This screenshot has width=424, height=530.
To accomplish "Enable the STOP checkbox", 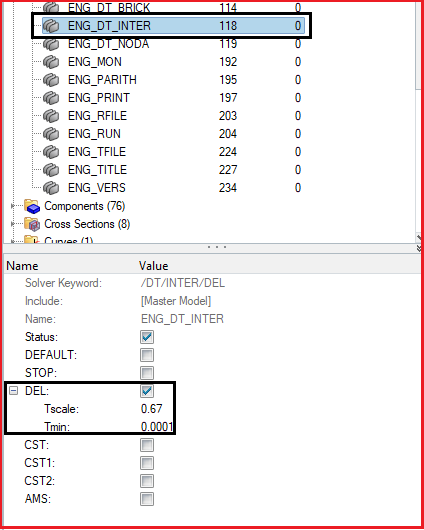I will pyautogui.click(x=147, y=373).
